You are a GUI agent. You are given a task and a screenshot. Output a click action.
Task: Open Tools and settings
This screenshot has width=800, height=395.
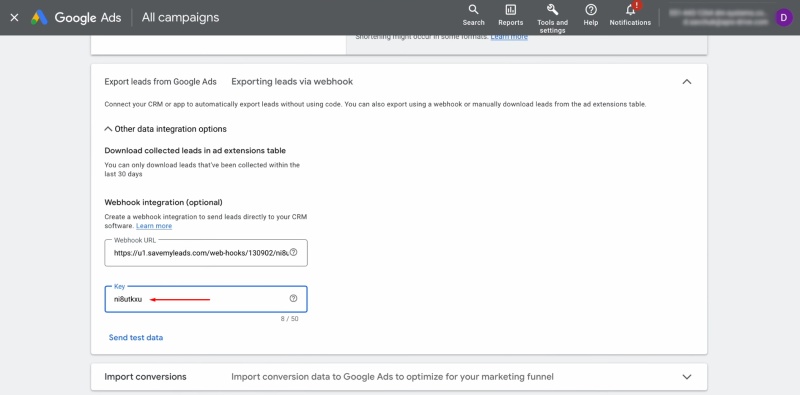[x=553, y=18]
